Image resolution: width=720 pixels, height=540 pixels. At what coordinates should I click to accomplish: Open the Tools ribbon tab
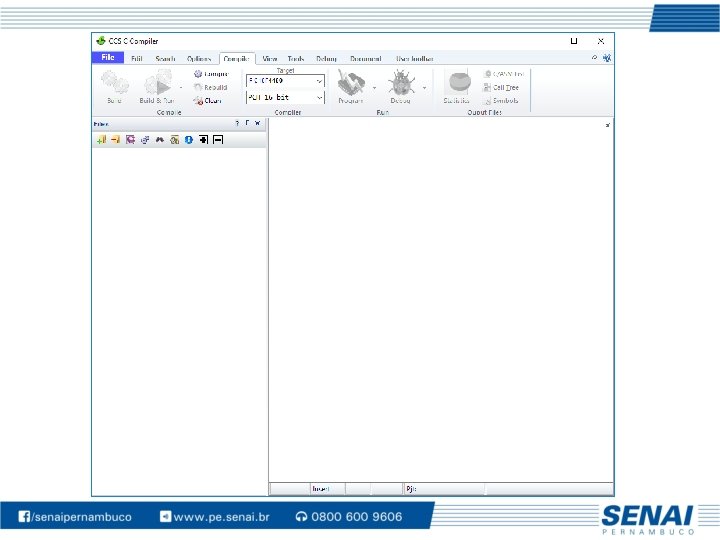click(x=296, y=59)
